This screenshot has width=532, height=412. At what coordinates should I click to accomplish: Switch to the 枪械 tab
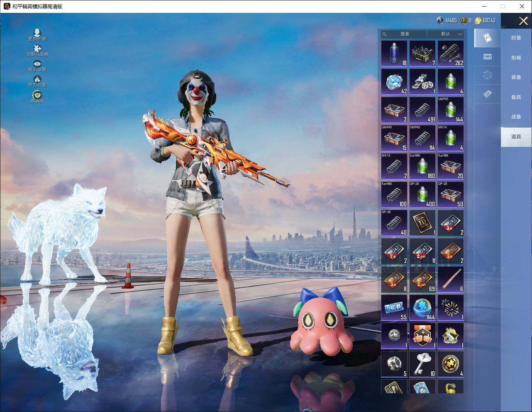pyautogui.click(x=516, y=58)
